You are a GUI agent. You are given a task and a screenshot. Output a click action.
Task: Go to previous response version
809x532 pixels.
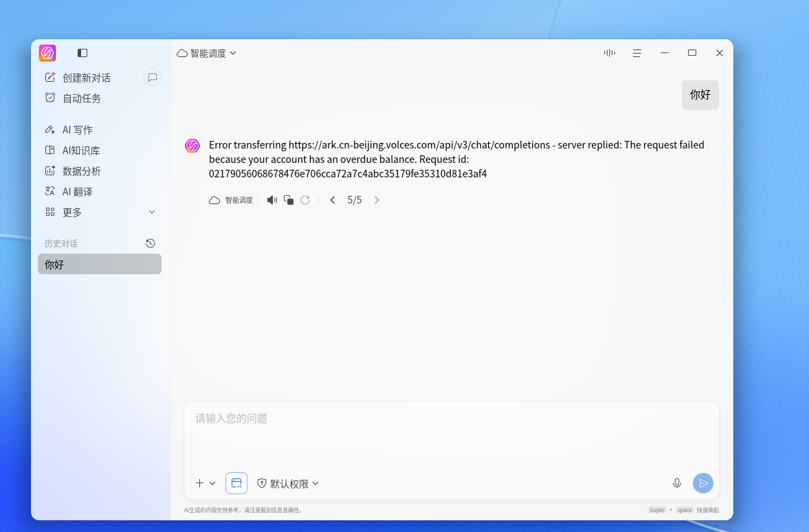[x=333, y=200]
